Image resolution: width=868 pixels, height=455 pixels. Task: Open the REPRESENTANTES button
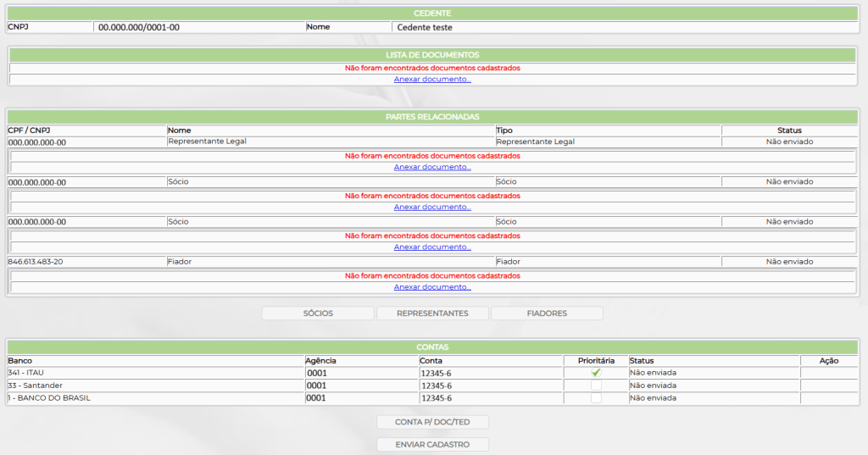point(432,314)
